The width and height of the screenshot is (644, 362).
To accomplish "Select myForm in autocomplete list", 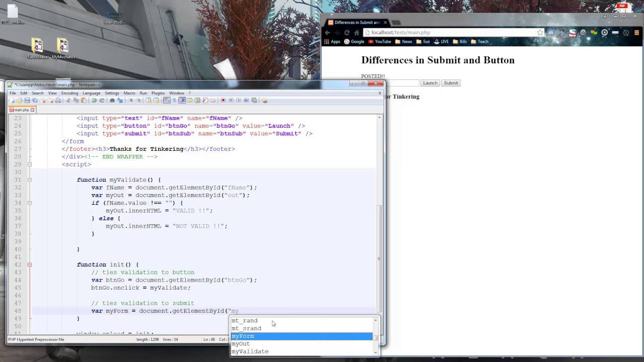I will (301, 336).
